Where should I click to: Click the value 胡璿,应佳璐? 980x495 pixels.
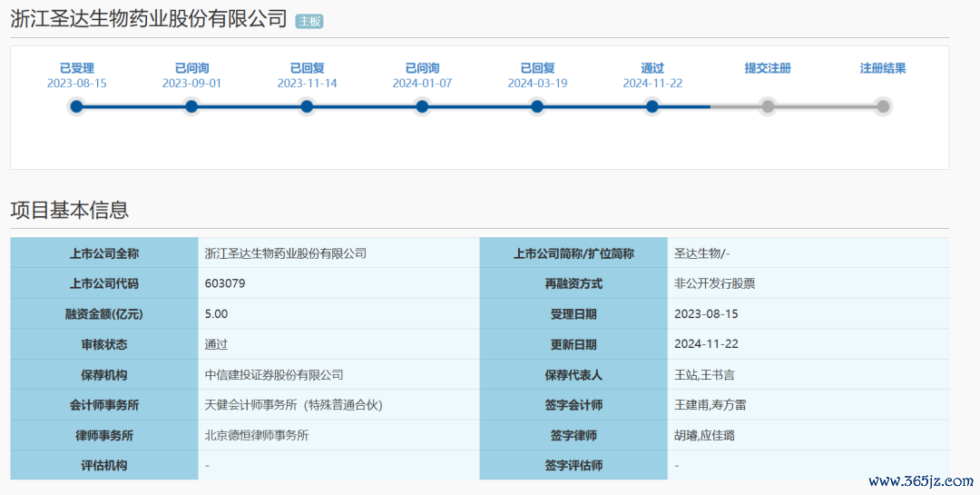pyautogui.click(x=704, y=436)
